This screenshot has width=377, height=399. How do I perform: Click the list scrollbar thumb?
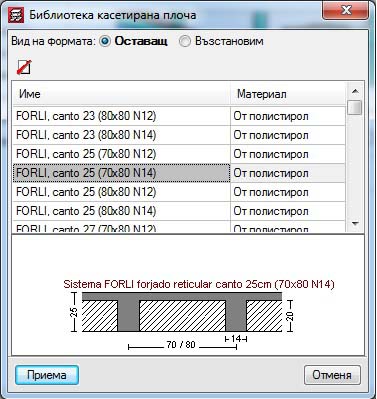click(355, 107)
